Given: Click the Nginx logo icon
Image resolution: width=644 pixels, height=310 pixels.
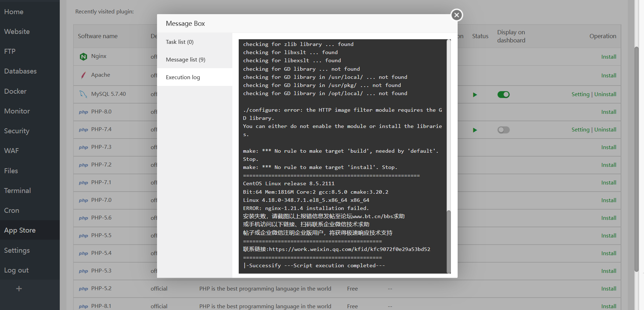Looking at the screenshot, I should (x=83, y=57).
